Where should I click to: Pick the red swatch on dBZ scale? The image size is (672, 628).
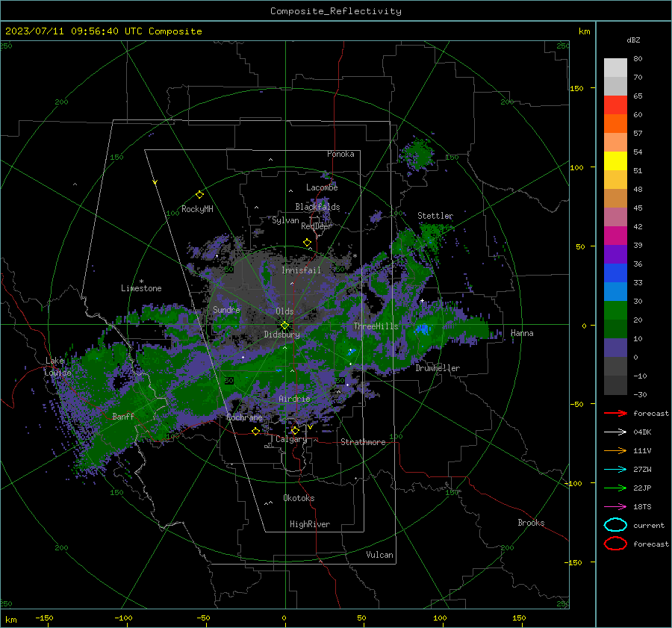615,105
